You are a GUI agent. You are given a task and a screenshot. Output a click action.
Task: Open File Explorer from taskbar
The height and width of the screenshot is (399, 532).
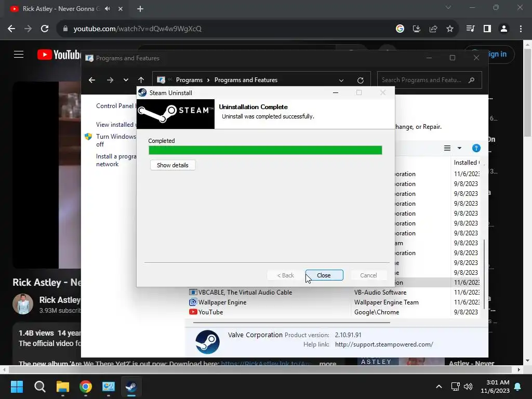(x=63, y=387)
